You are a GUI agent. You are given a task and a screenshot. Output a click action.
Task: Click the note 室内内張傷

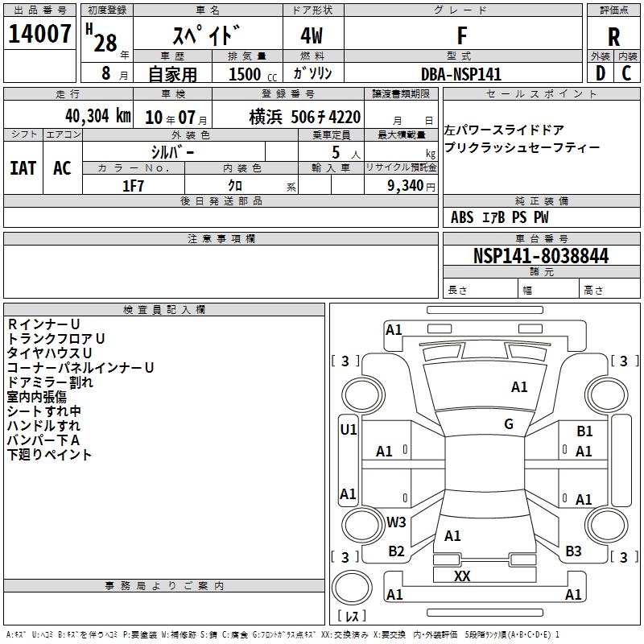[x=37, y=397]
